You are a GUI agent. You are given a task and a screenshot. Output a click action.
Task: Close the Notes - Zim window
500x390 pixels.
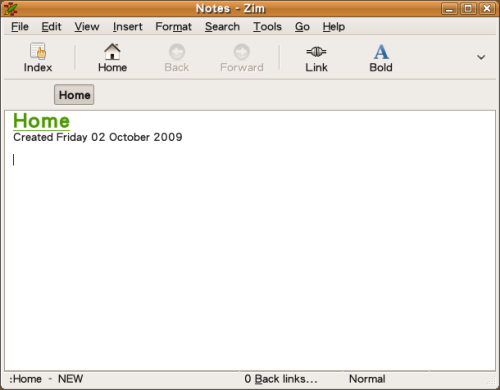point(487,8)
